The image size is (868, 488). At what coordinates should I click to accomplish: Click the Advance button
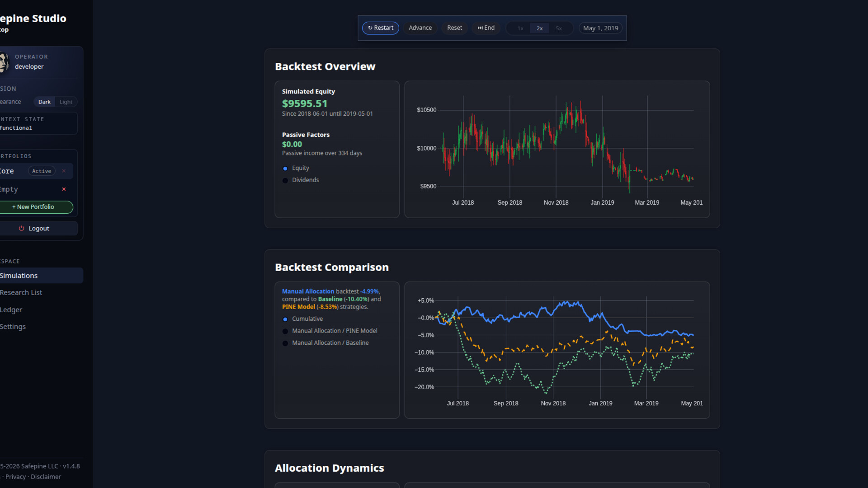point(420,28)
